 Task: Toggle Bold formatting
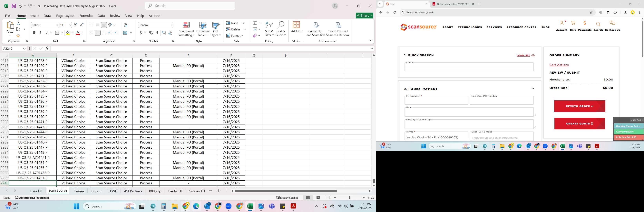[34, 33]
